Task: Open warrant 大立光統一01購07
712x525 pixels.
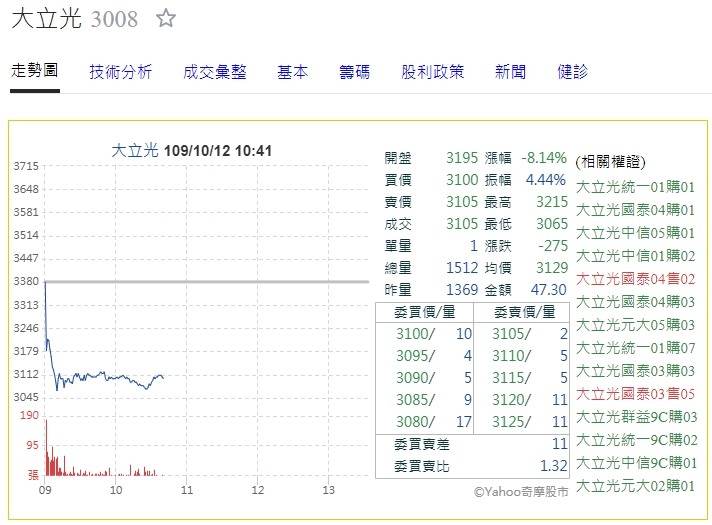Action: coord(636,348)
